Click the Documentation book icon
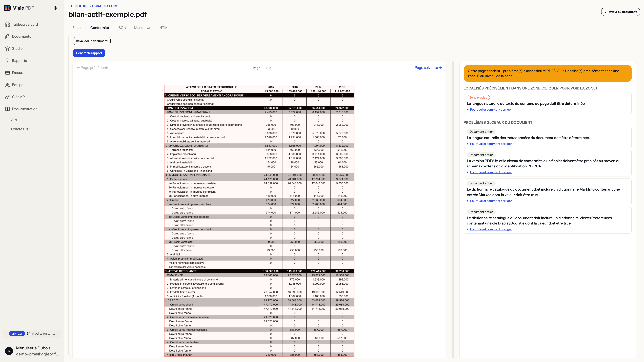Image resolution: width=644 pixels, height=362 pixels. coord(8,109)
